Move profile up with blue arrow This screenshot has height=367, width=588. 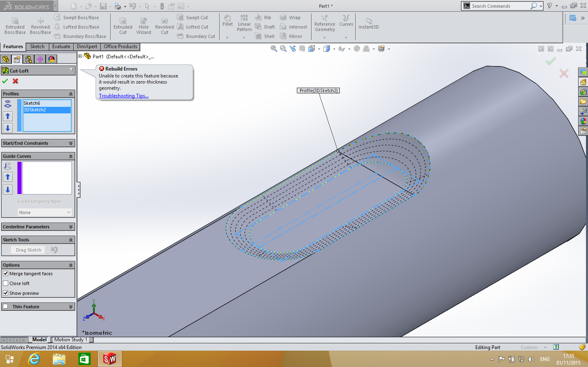tap(8, 116)
